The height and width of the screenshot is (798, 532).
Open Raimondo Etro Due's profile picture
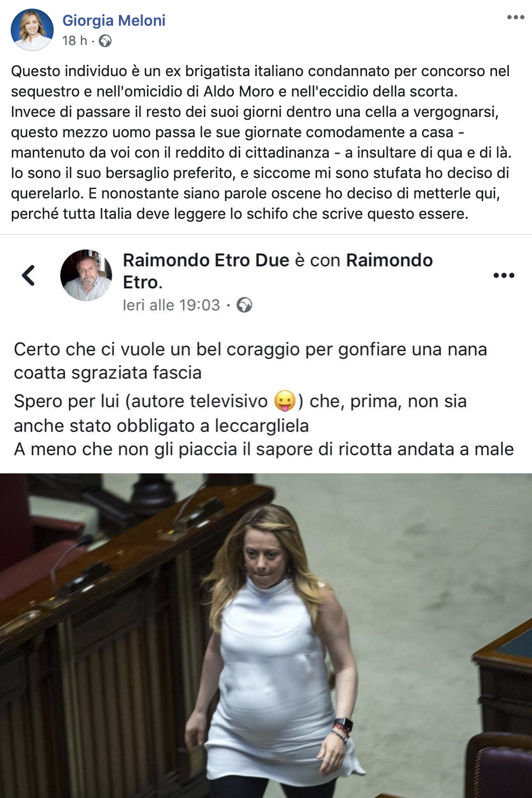click(86, 275)
